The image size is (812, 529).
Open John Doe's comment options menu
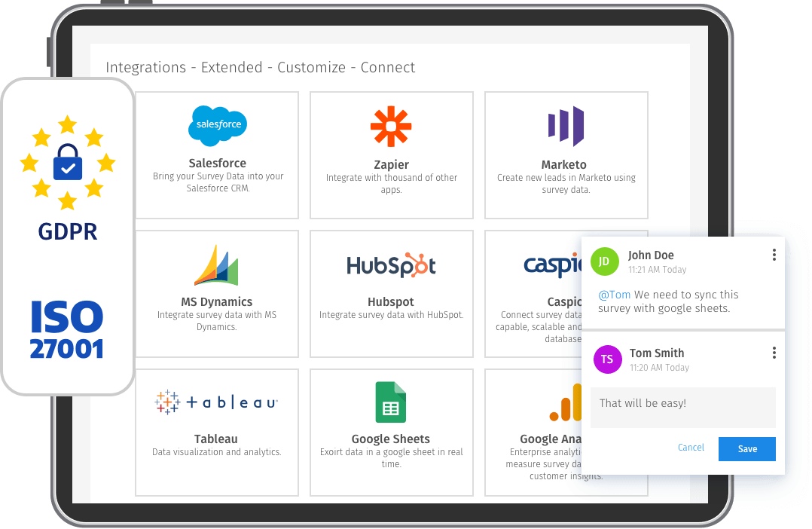point(774,255)
